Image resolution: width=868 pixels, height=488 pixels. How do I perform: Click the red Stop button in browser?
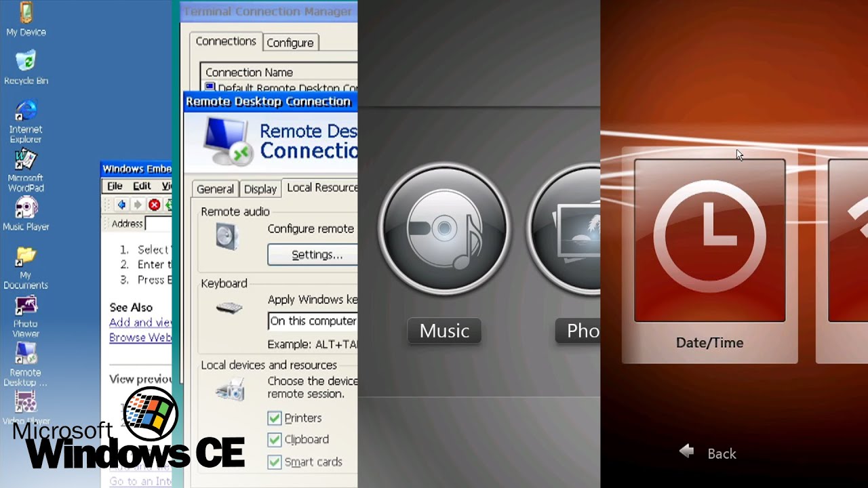coord(154,205)
